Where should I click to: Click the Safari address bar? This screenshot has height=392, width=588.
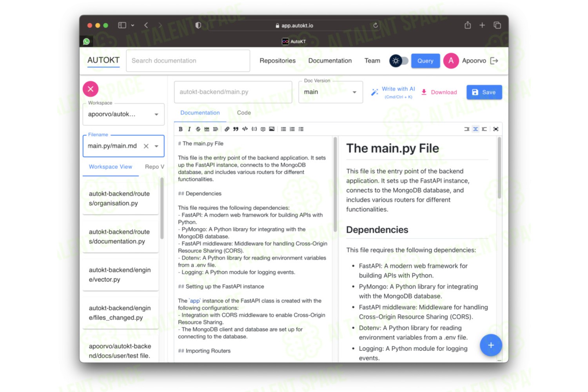[x=297, y=25]
